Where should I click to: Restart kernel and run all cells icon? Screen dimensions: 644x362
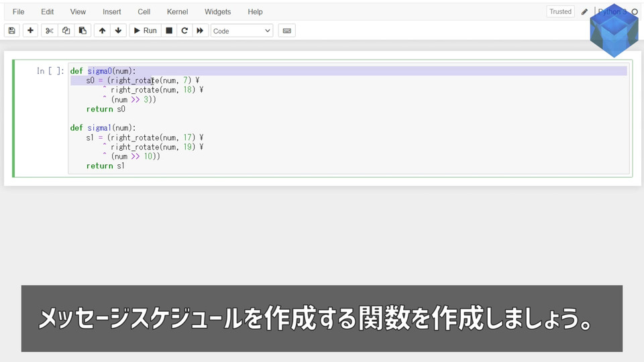(200, 31)
